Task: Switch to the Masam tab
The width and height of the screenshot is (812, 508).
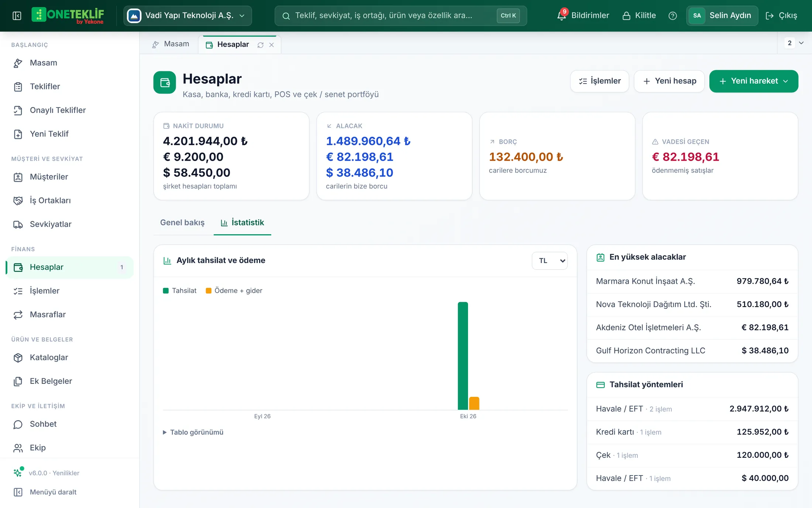Action: 171,44
